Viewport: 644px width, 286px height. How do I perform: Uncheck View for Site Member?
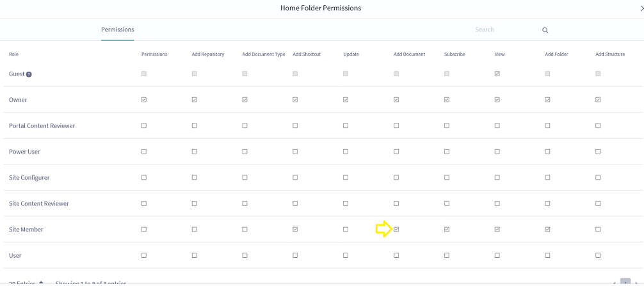[497, 229]
